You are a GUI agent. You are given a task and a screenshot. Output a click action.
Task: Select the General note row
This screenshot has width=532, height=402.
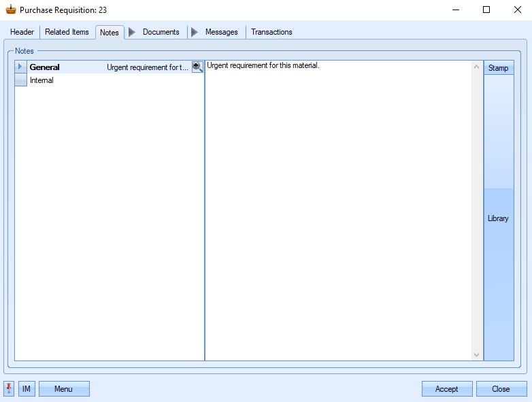click(110, 67)
